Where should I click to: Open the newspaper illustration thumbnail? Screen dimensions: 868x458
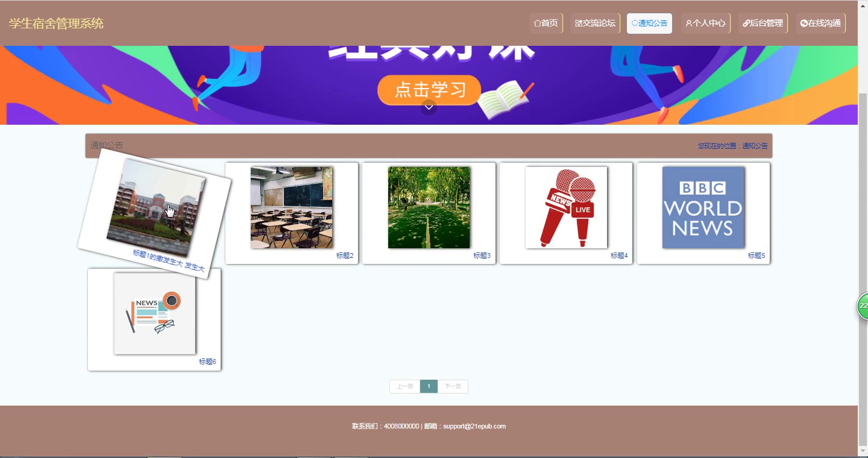pos(155,313)
